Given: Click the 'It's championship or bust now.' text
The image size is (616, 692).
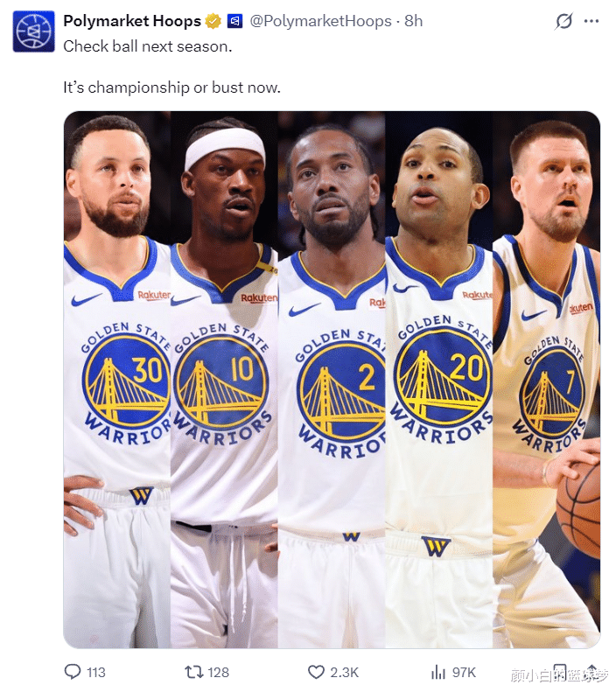Looking at the screenshot, I should point(171,87).
